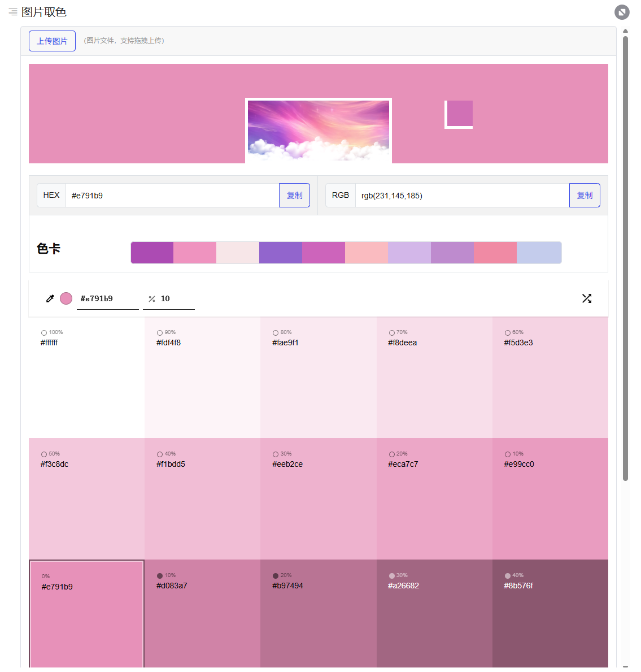Click the picked color preview square
Viewport: 641px width, 672px height.
(x=459, y=114)
